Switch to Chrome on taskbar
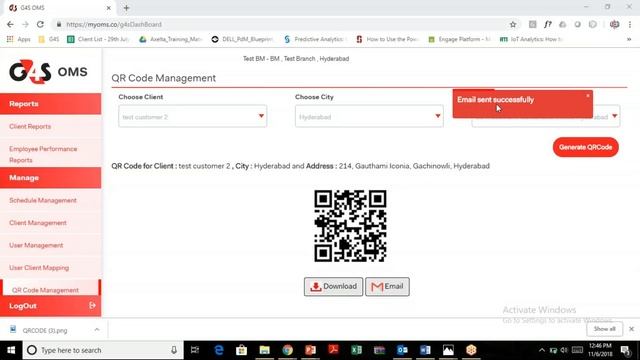 287,350
